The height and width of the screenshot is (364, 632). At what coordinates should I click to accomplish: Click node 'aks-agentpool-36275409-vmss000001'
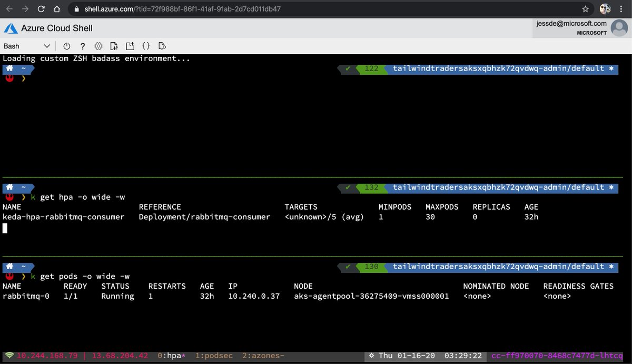[371, 296]
